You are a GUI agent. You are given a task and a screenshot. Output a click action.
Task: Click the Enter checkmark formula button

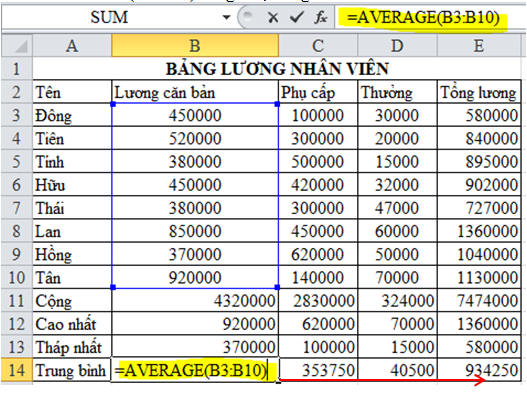(x=296, y=17)
